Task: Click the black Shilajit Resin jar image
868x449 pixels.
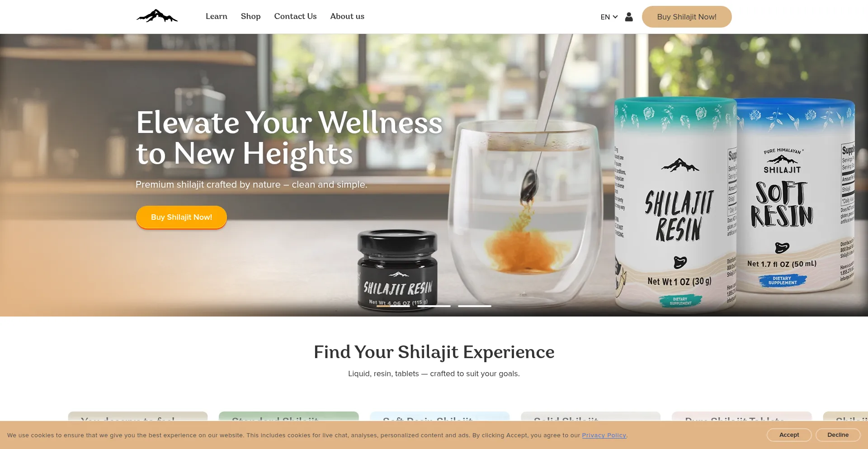Action: [x=397, y=270]
